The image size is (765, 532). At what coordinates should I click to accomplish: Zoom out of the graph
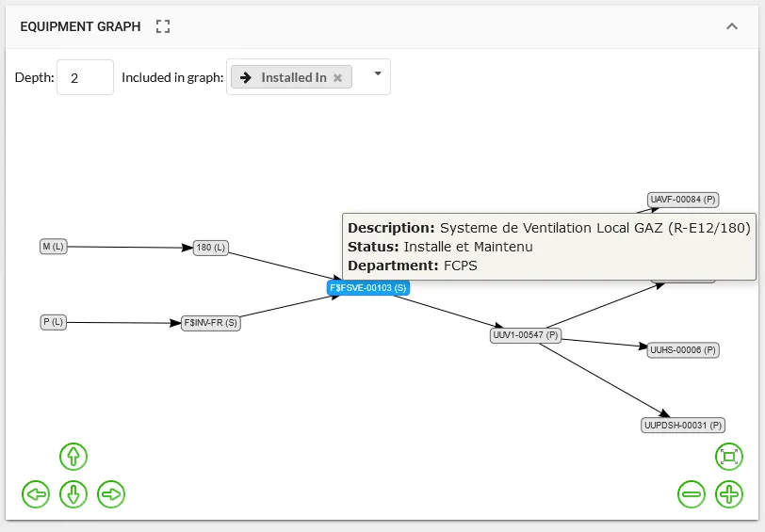[692, 494]
